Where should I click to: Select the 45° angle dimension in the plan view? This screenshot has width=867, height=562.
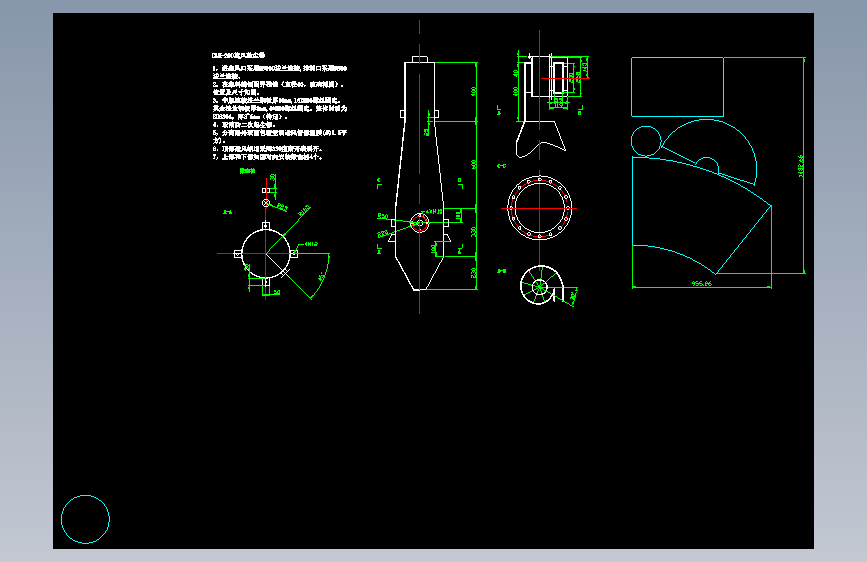click(x=321, y=277)
